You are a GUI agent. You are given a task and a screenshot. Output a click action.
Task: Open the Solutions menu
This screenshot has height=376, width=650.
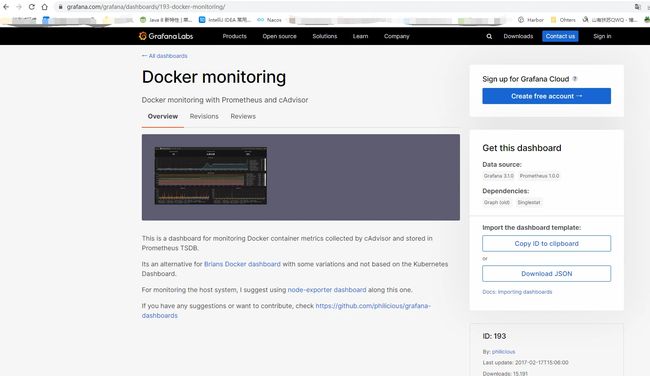[325, 36]
